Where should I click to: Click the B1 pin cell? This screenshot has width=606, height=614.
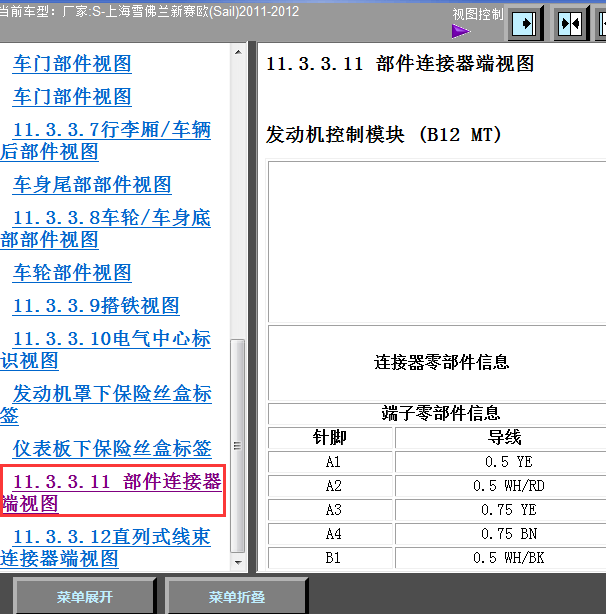[x=330, y=558]
